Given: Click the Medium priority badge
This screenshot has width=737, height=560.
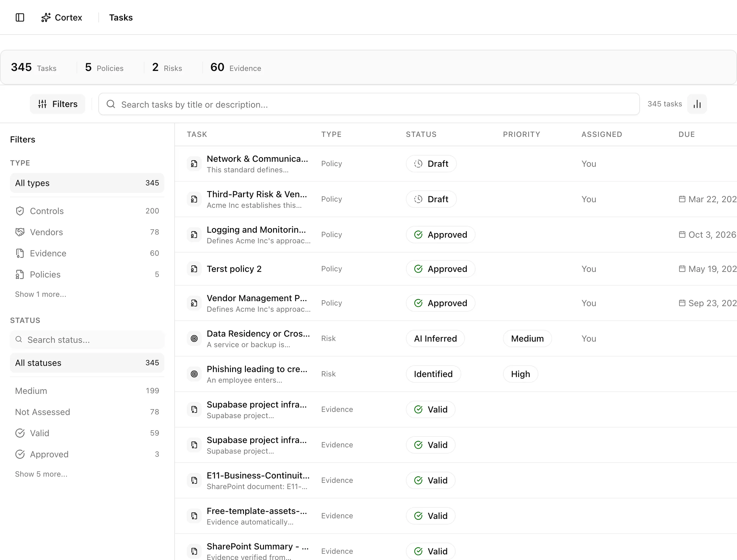Looking at the screenshot, I should (x=527, y=339).
